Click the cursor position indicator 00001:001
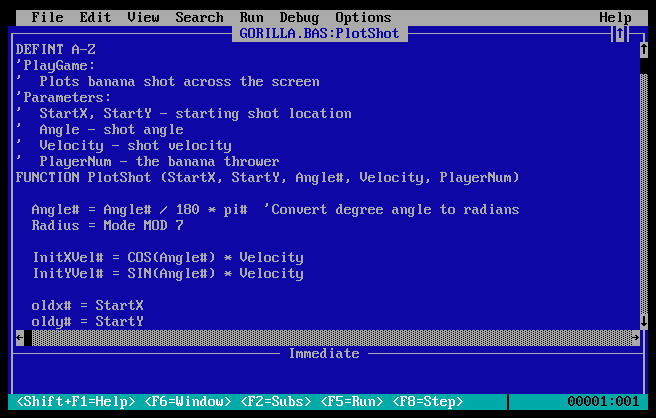Viewport: 656px width, 418px height. (603, 402)
